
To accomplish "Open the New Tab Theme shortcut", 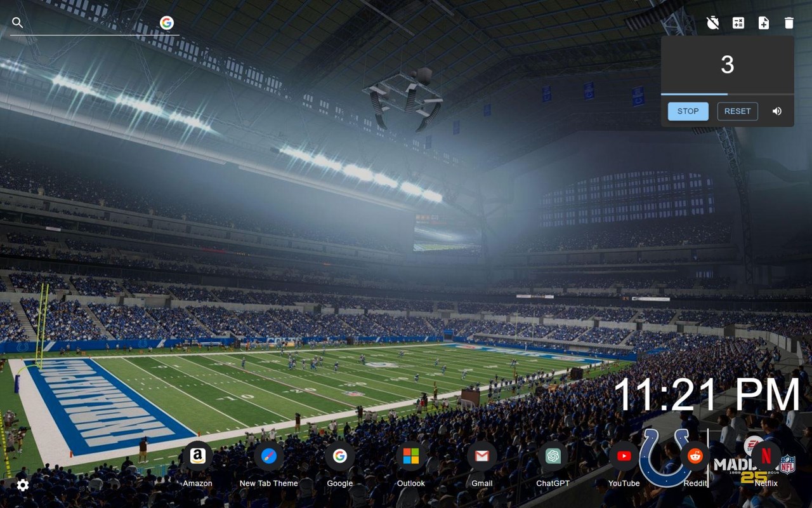I will (269, 464).
